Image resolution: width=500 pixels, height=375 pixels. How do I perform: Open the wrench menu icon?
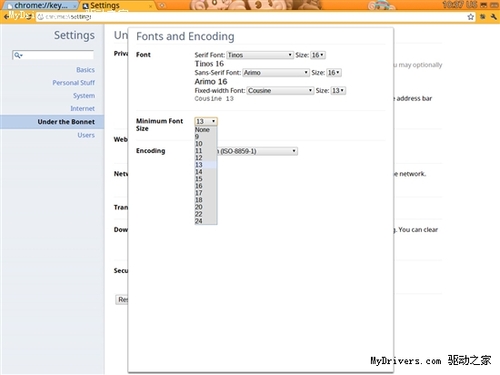click(494, 17)
